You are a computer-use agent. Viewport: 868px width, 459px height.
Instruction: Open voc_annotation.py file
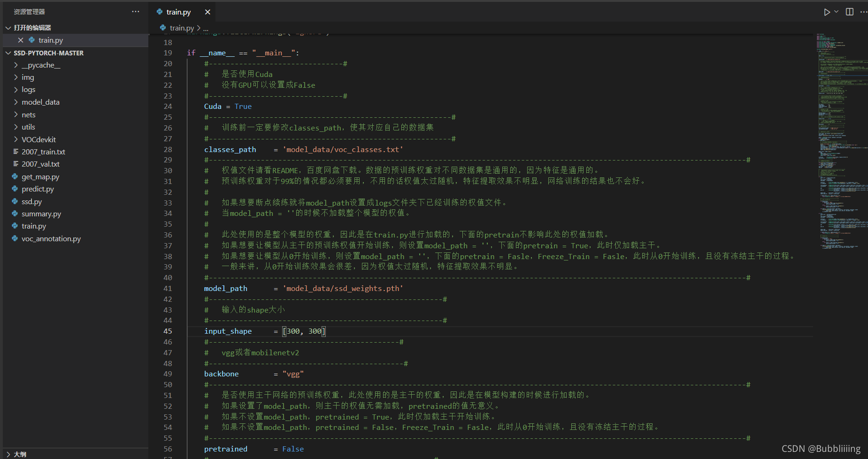coord(51,239)
